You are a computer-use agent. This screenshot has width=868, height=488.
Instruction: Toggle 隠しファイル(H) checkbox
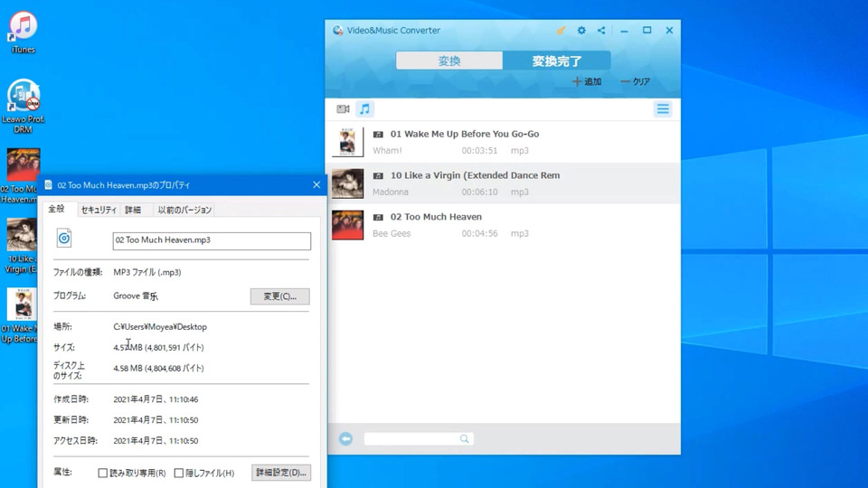178,473
